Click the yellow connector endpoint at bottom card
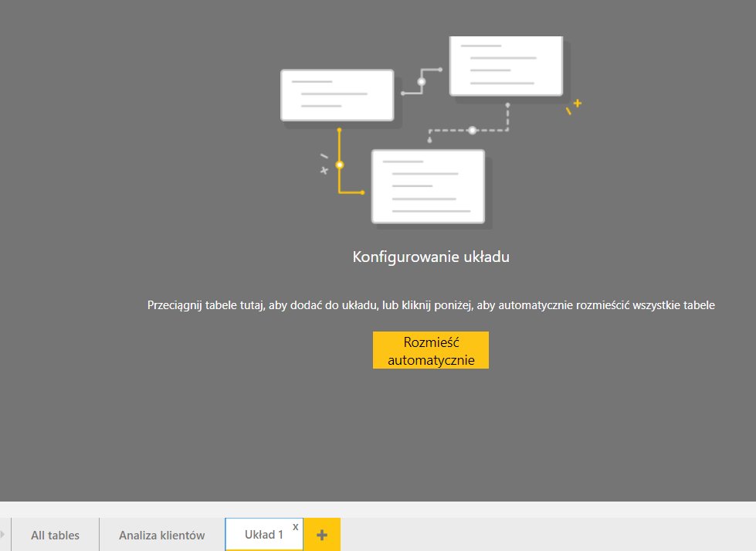 click(362, 192)
